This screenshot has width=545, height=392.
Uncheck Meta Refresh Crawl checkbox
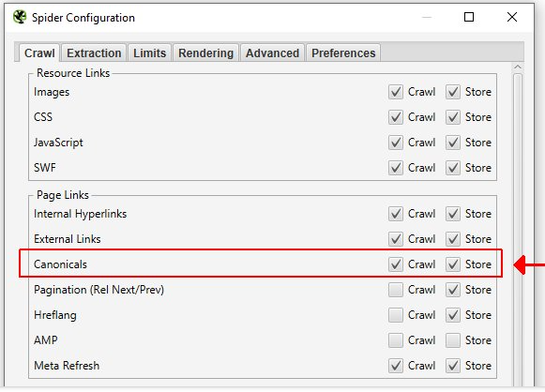point(396,366)
